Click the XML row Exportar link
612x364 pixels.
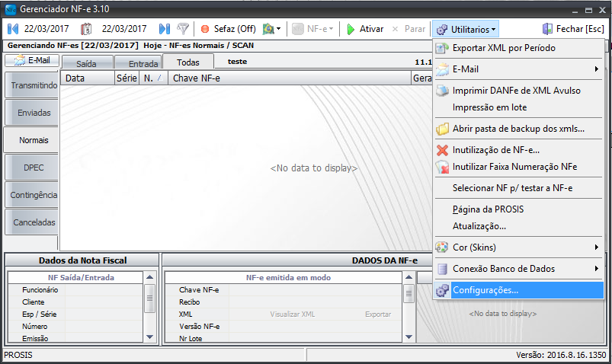378,314
